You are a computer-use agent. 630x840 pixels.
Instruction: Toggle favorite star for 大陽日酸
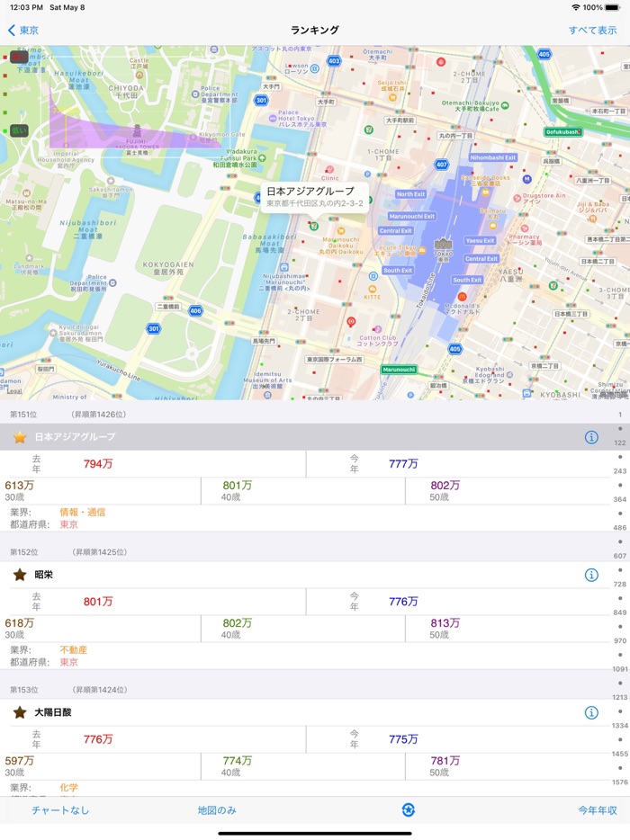[x=20, y=712]
